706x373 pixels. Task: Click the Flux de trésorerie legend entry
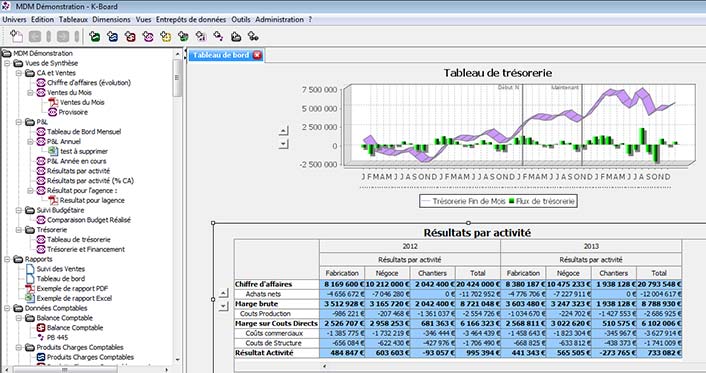click(542, 201)
